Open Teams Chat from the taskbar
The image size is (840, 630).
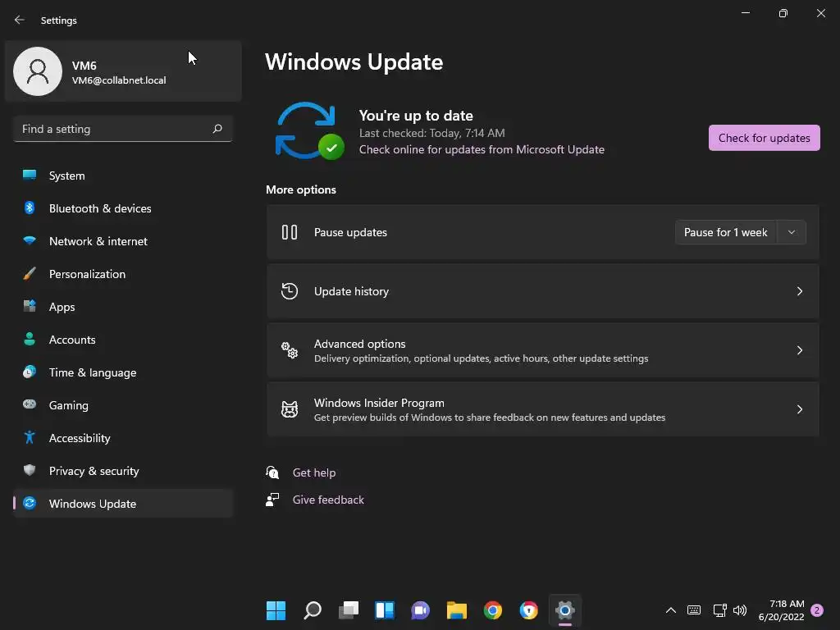coord(421,610)
